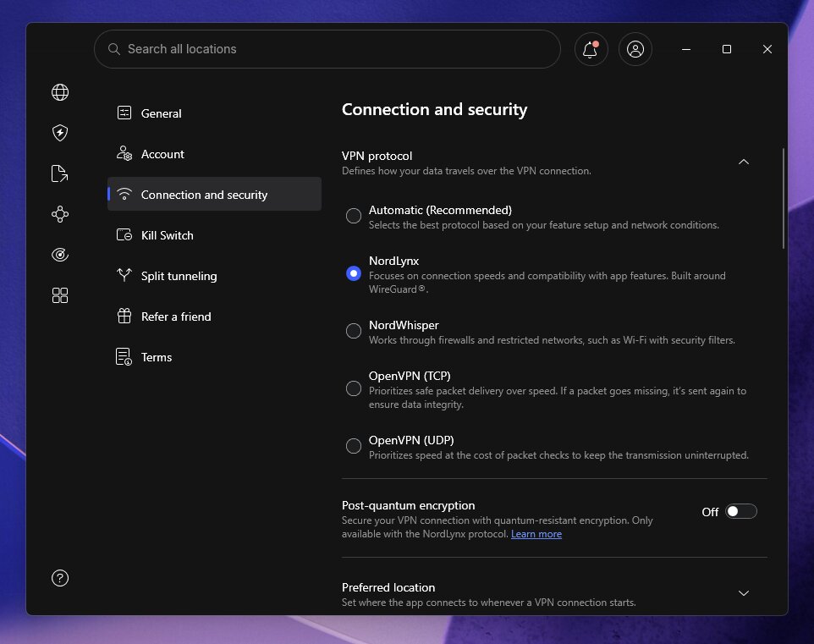Close the NordVPN window
The width and height of the screenshot is (814, 644).
pyautogui.click(x=767, y=49)
